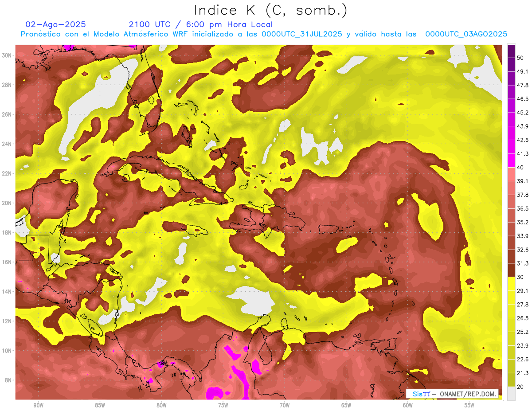Image resolution: width=532 pixels, height=411 pixels.
Task: Click the 8N latitude label
Action: click(9, 380)
